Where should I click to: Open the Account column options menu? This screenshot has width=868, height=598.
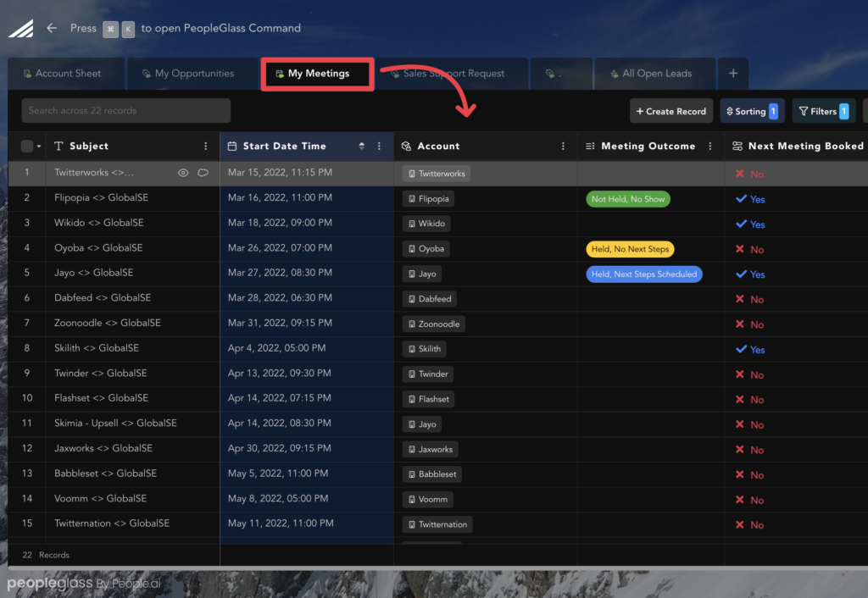(x=563, y=146)
